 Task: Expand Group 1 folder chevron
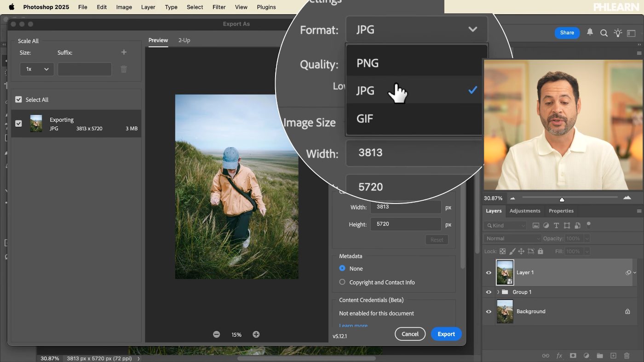point(498,292)
